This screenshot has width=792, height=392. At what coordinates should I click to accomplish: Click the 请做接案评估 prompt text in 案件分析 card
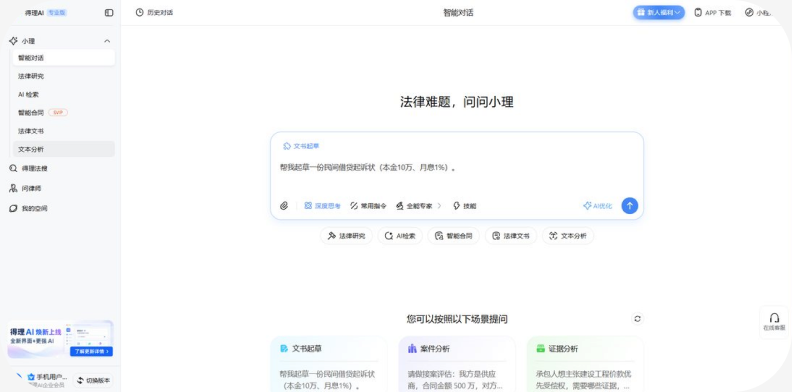(x=455, y=380)
